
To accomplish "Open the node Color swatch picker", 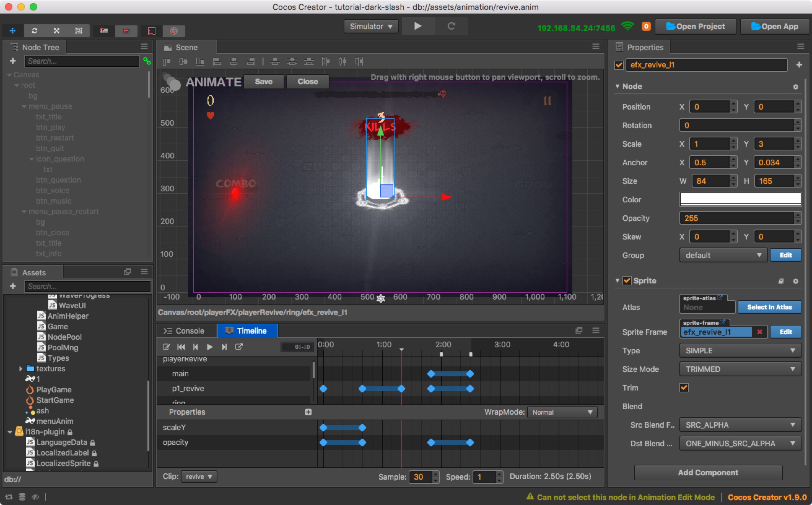I will coord(740,199).
